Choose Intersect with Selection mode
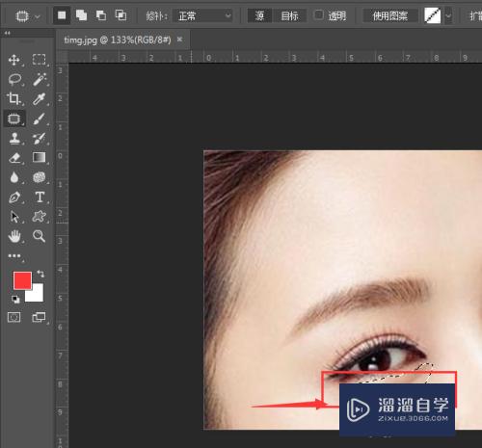 [x=120, y=15]
